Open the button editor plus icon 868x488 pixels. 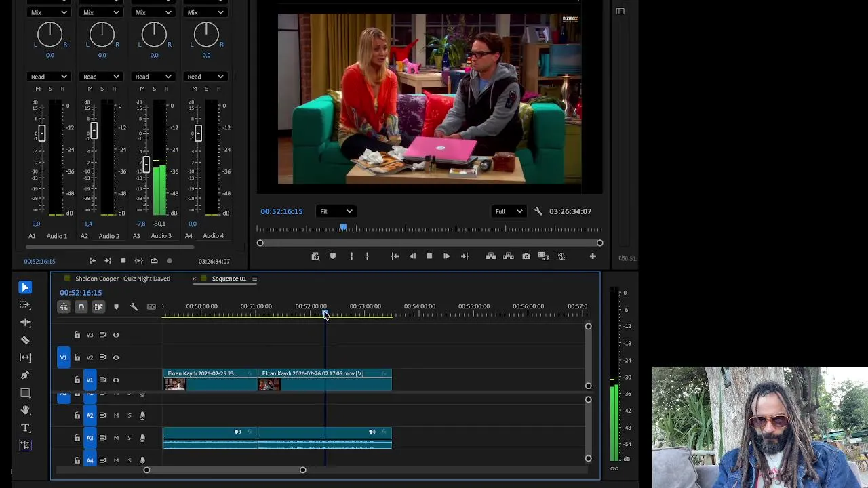593,256
